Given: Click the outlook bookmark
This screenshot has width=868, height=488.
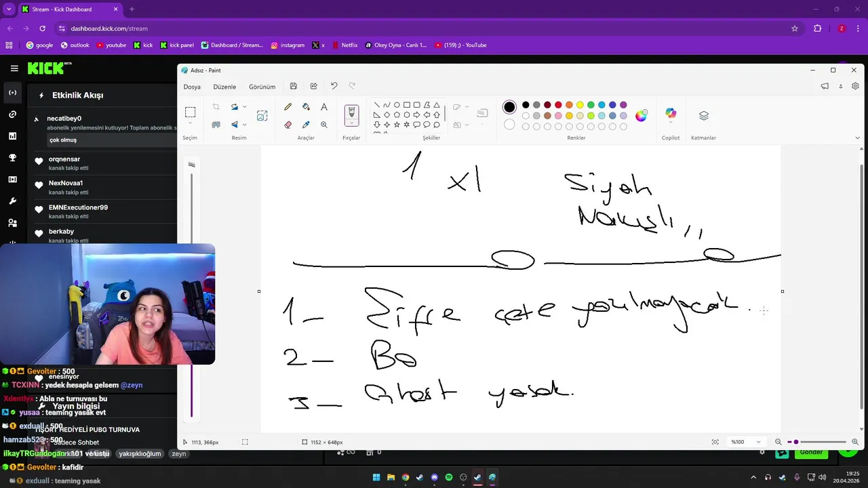Looking at the screenshot, I should 75,45.
